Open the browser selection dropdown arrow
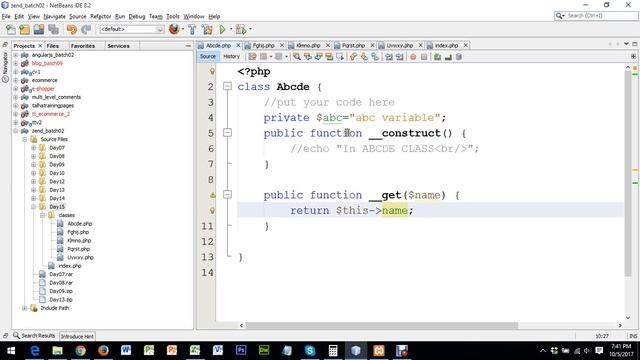 pyautogui.click(x=182, y=29)
